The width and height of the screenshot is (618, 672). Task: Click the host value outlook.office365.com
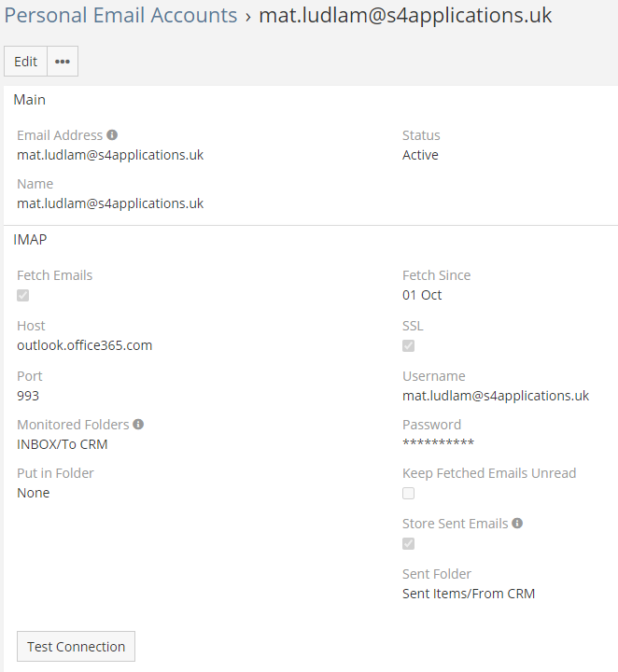tap(85, 345)
